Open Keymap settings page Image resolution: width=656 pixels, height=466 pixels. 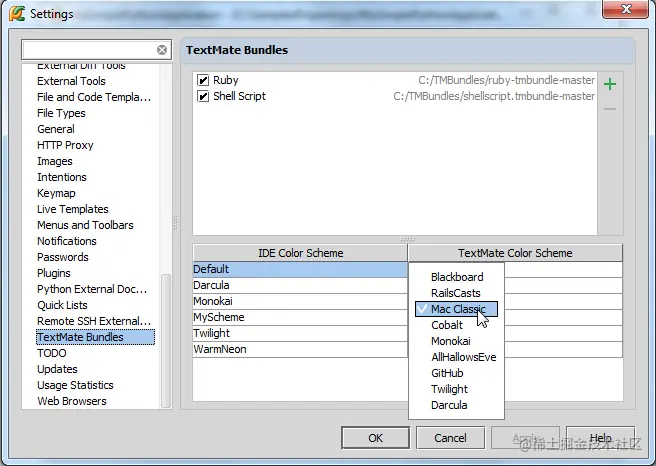coord(56,193)
